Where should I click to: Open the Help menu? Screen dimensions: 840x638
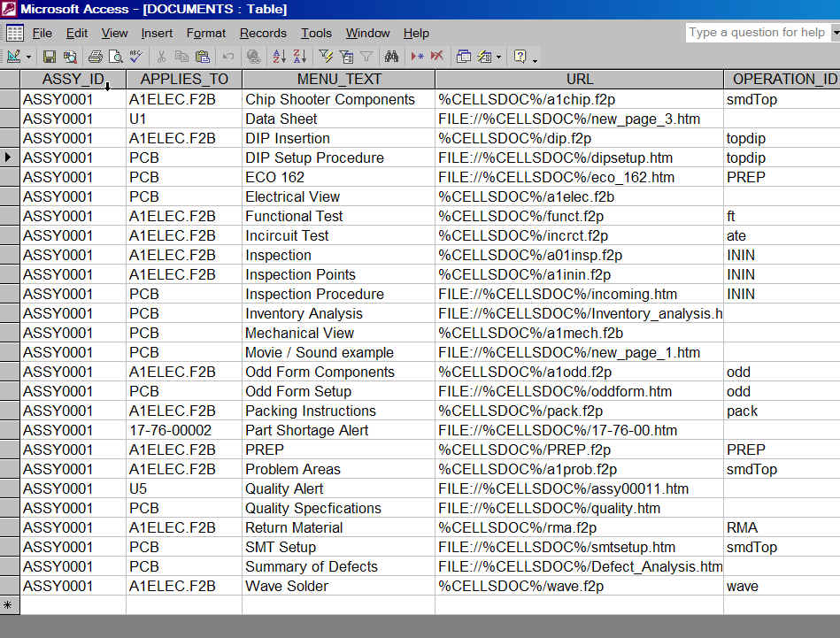pyautogui.click(x=416, y=34)
